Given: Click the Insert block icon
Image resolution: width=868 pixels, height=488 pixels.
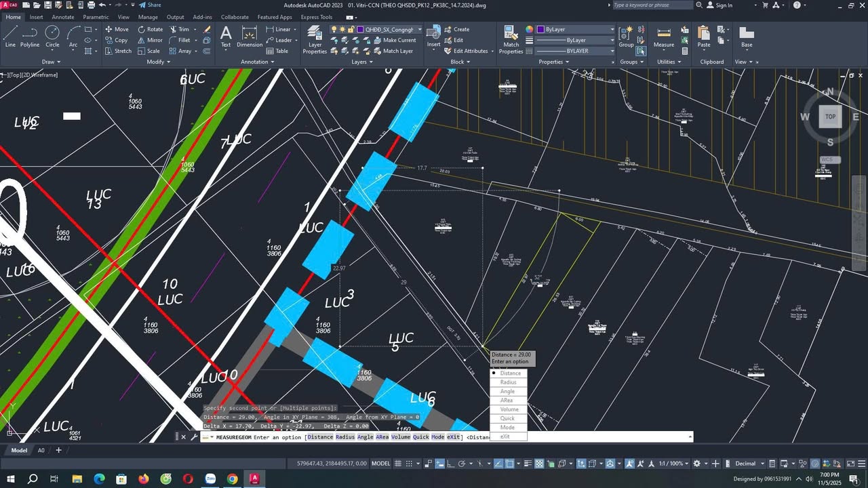Looking at the screenshot, I should (433, 36).
